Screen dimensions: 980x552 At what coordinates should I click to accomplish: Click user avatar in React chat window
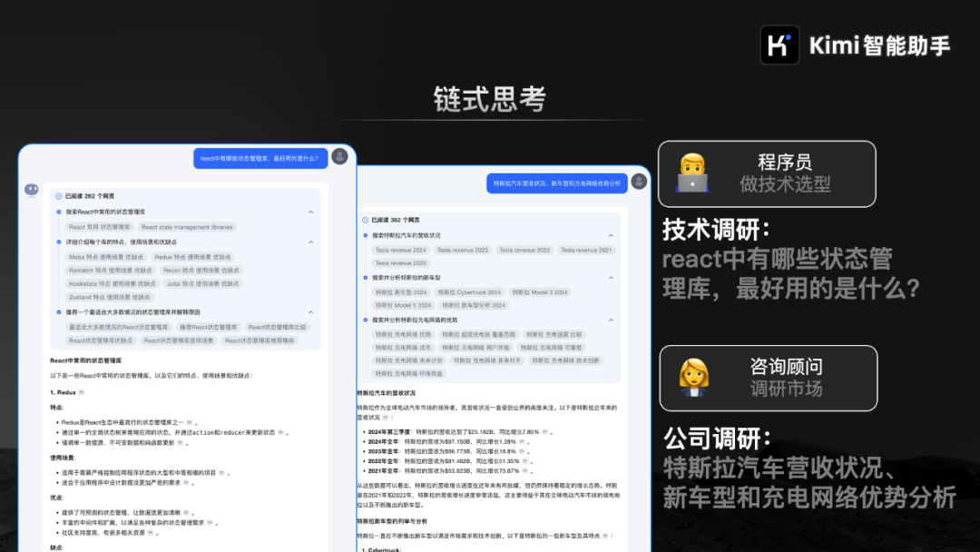click(x=340, y=156)
